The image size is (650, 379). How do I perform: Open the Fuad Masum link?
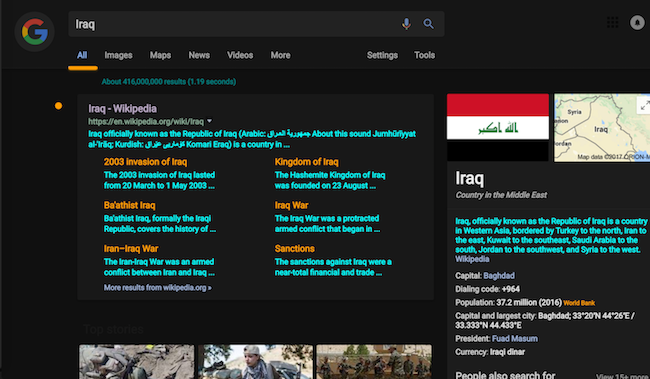514,339
